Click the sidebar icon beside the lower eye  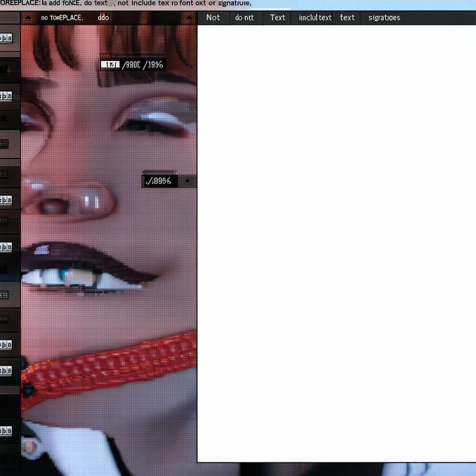(6, 246)
